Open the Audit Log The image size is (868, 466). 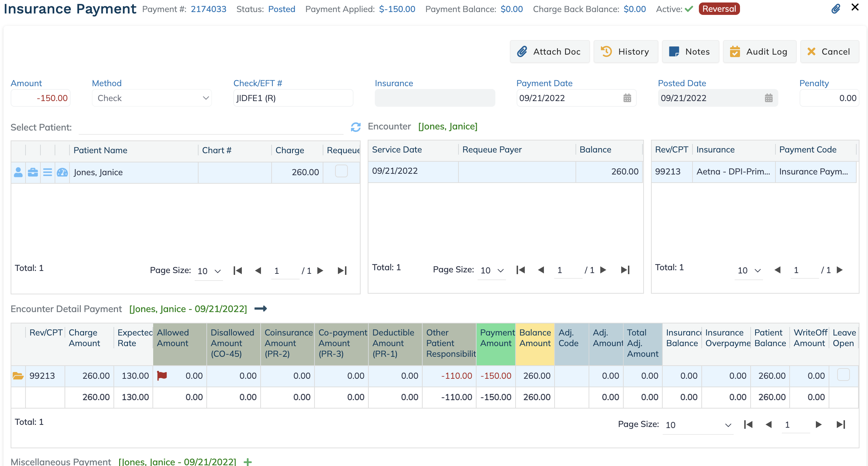coord(759,52)
